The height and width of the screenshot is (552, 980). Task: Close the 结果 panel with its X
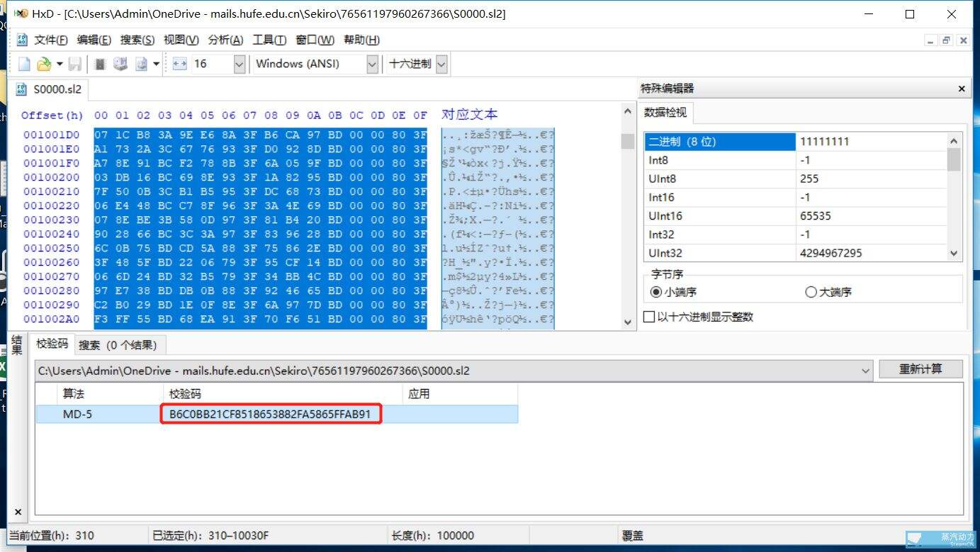click(x=18, y=512)
